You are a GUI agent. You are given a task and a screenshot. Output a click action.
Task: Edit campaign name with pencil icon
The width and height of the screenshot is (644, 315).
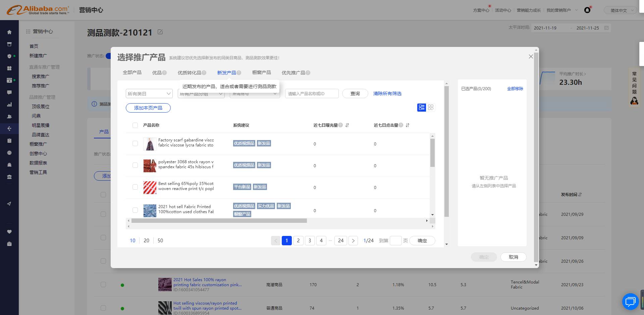(x=160, y=32)
